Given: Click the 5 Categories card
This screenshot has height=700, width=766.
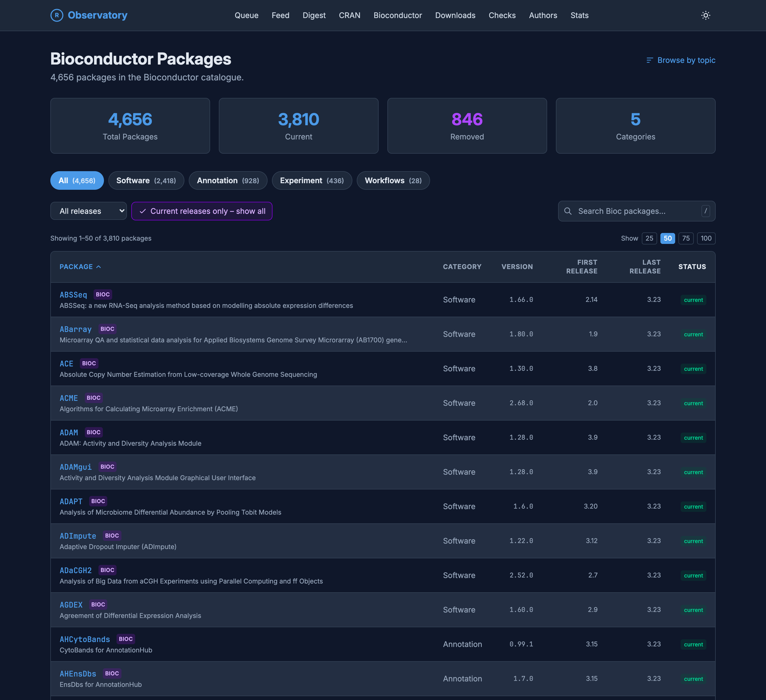Looking at the screenshot, I should tap(636, 126).
